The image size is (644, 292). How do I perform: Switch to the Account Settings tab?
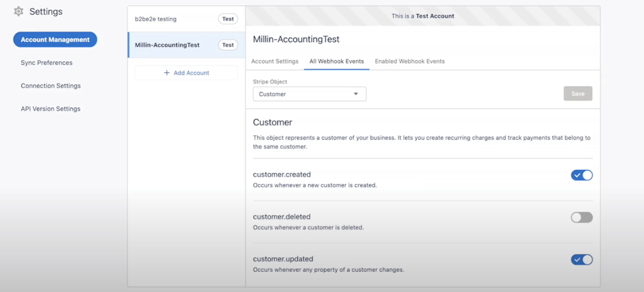coord(275,61)
